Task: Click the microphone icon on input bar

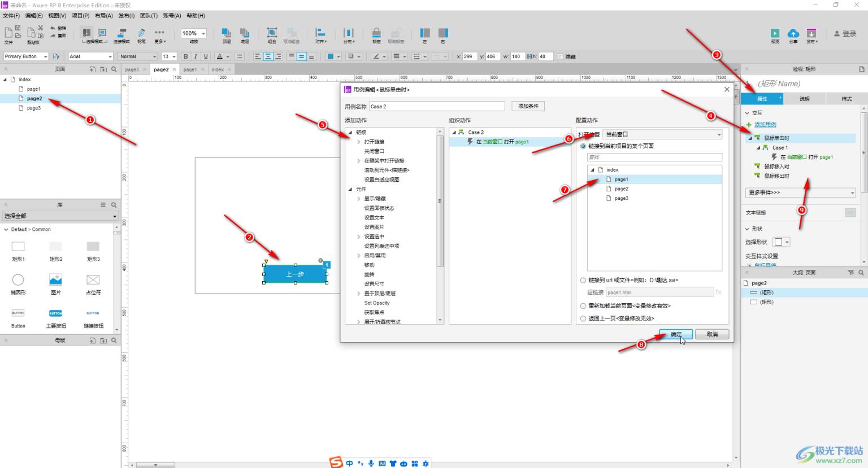Action: coord(371,463)
